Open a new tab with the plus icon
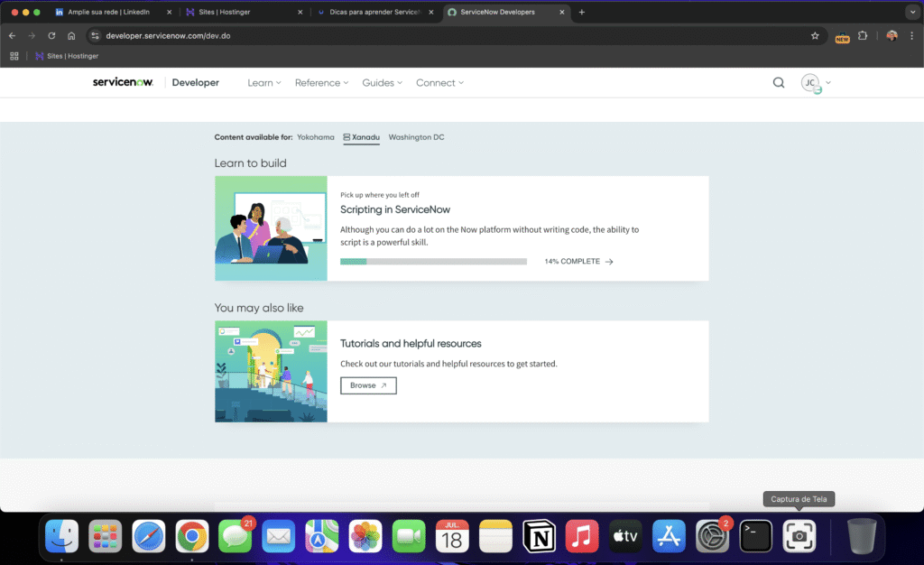Image resolution: width=924 pixels, height=565 pixels. [x=582, y=12]
